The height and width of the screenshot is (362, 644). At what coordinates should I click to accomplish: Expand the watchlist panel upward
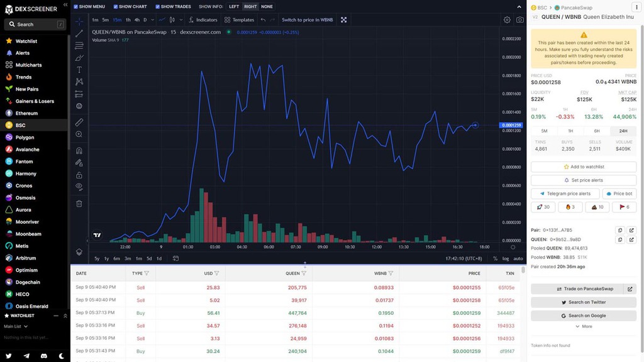[x=65, y=316]
